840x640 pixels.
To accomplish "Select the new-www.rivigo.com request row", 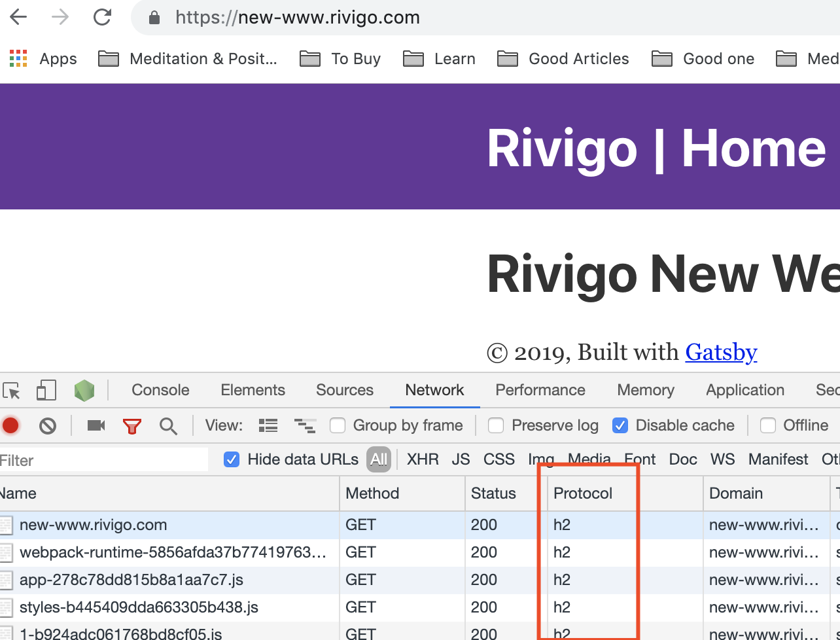I will [420, 525].
